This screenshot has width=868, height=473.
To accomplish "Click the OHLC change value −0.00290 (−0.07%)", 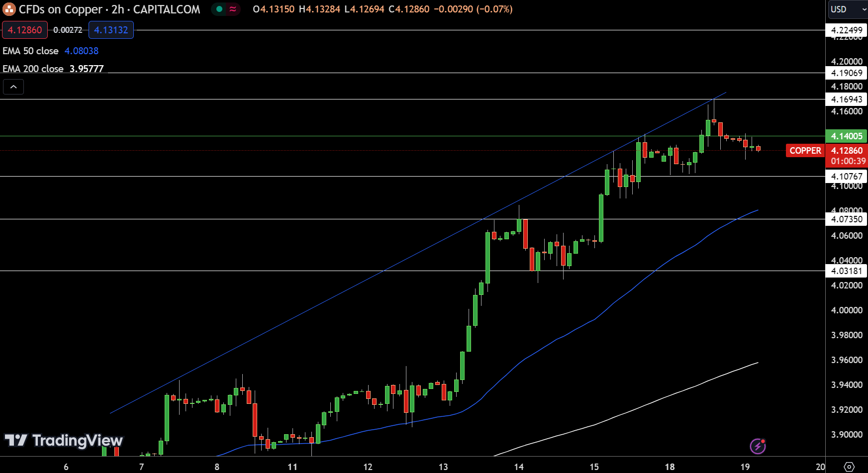I will click(473, 9).
